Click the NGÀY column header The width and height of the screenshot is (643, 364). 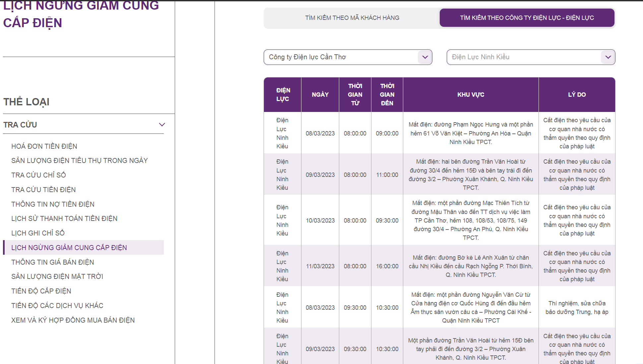pyautogui.click(x=320, y=95)
